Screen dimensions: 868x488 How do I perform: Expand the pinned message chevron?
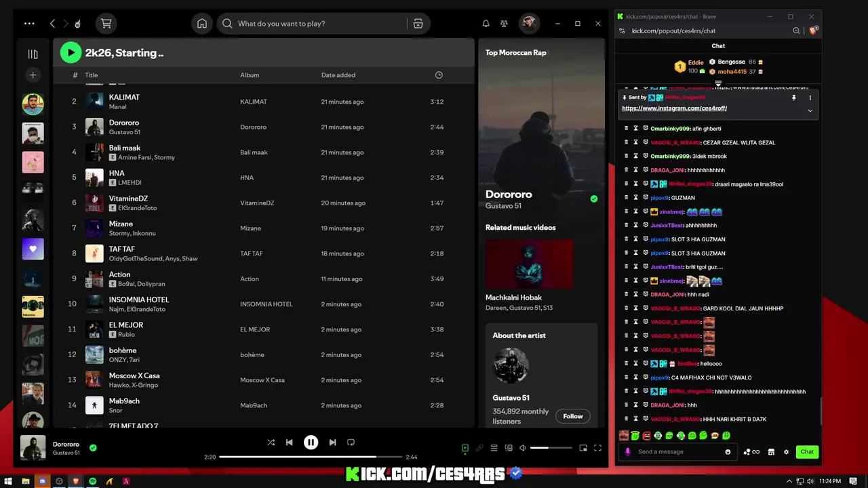(x=810, y=110)
